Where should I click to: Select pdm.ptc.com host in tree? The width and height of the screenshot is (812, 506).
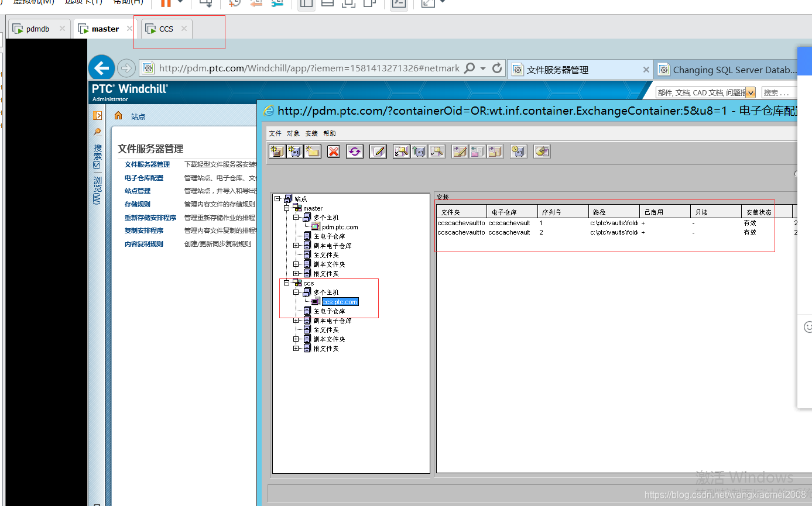coord(340,227)
